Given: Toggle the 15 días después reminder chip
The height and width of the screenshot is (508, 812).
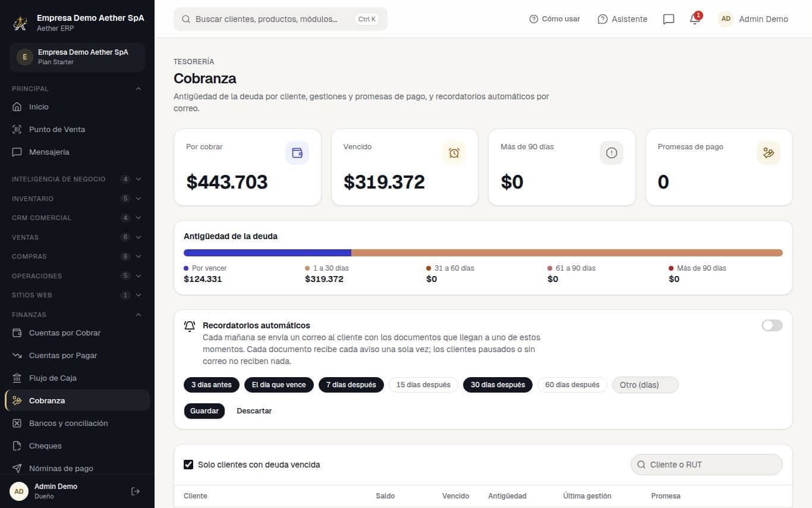Looking at the screenshot, I should click(423, 385).
